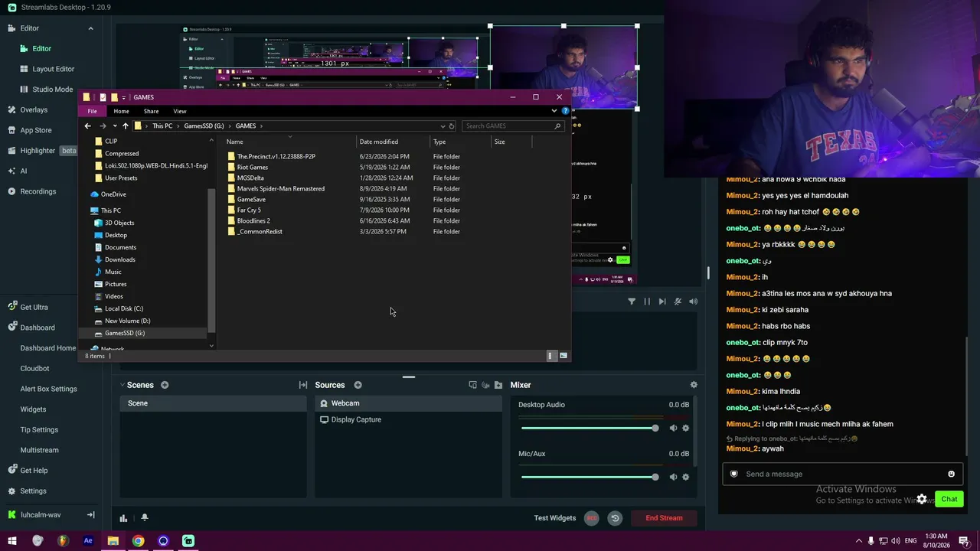Open the Home ribbon tab

click(121, 111)
